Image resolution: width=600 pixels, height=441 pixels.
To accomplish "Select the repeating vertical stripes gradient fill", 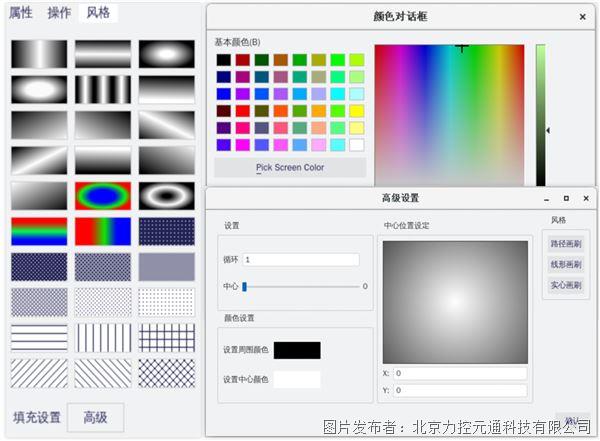I will (x=103, y=89).
